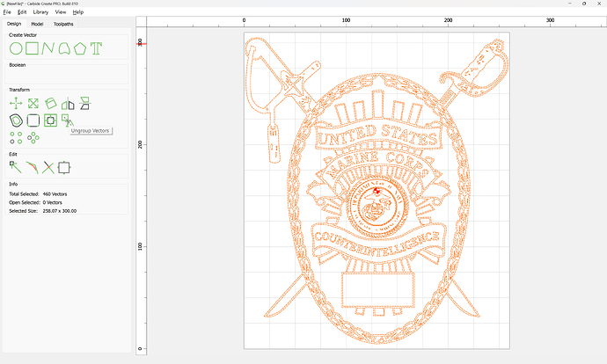This screenshot has width=607, height=364.
Task: Open the rounded Corner tool
Action: pyautogui.click(x=33, y=120)
